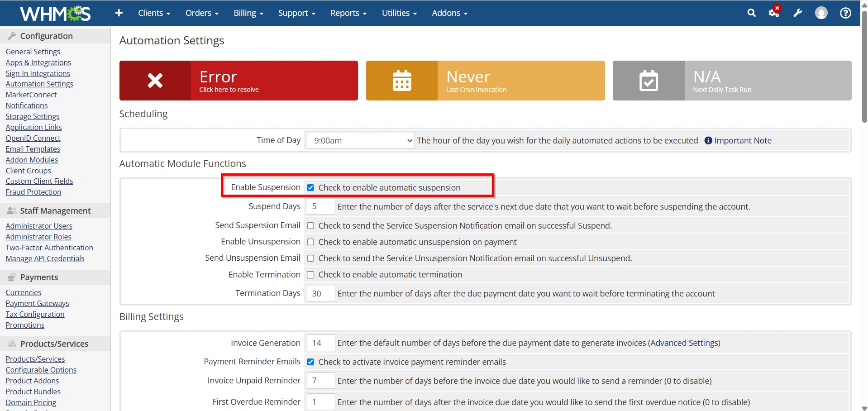Click the Products/Services section header icon
The image size is (868, 411).
click(12, 344)
